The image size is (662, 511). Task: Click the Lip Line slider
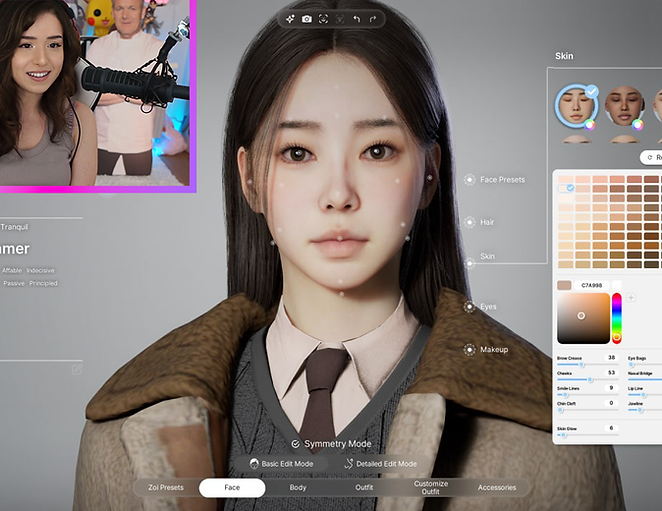[645, 395]
